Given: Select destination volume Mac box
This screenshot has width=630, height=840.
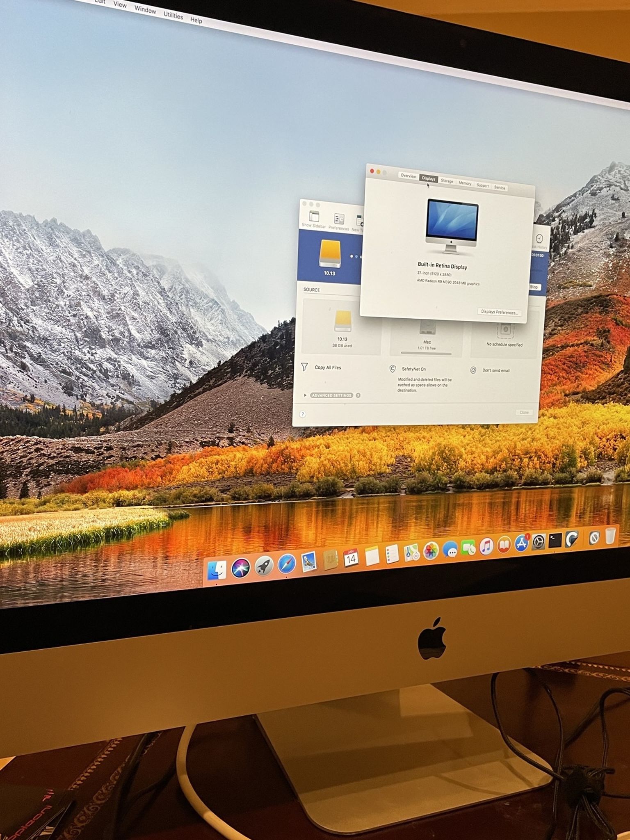Looking at the screenshot, I should coord(427,338).
